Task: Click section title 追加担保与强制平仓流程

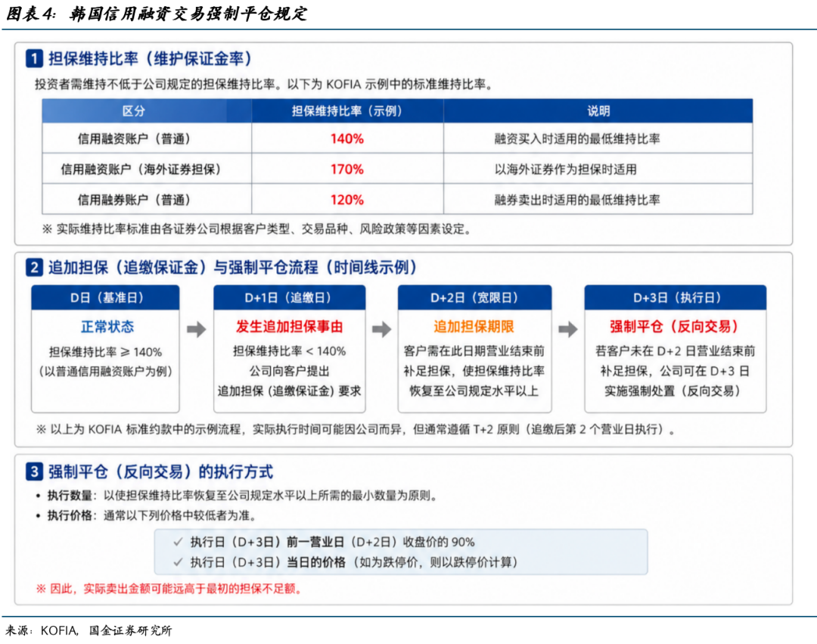Action: [x=234, y=267]
